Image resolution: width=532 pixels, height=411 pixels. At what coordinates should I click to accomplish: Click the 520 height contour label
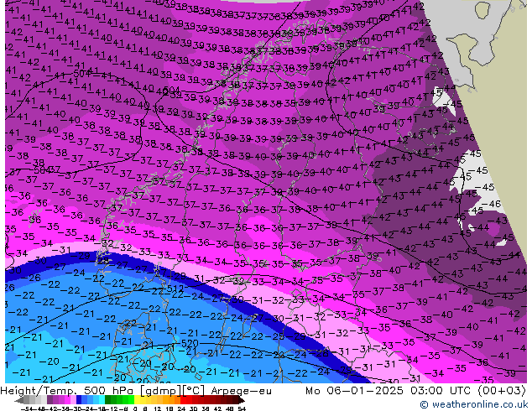190,344
